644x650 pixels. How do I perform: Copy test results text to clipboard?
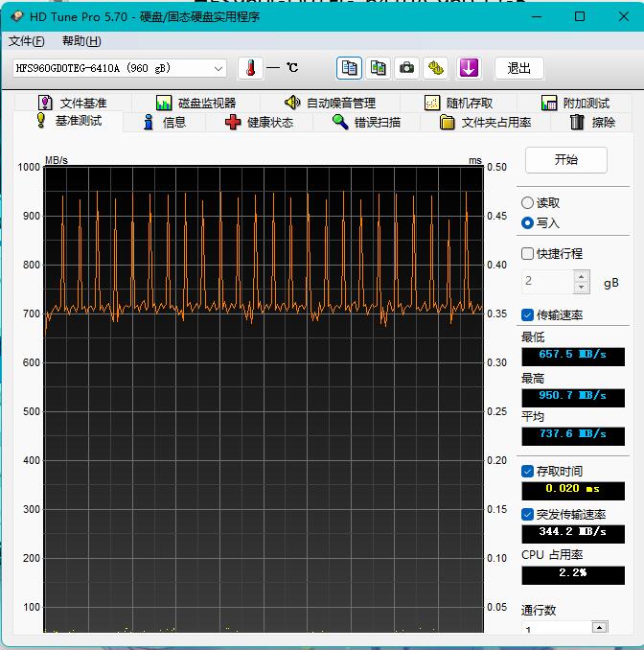(349, 68)
